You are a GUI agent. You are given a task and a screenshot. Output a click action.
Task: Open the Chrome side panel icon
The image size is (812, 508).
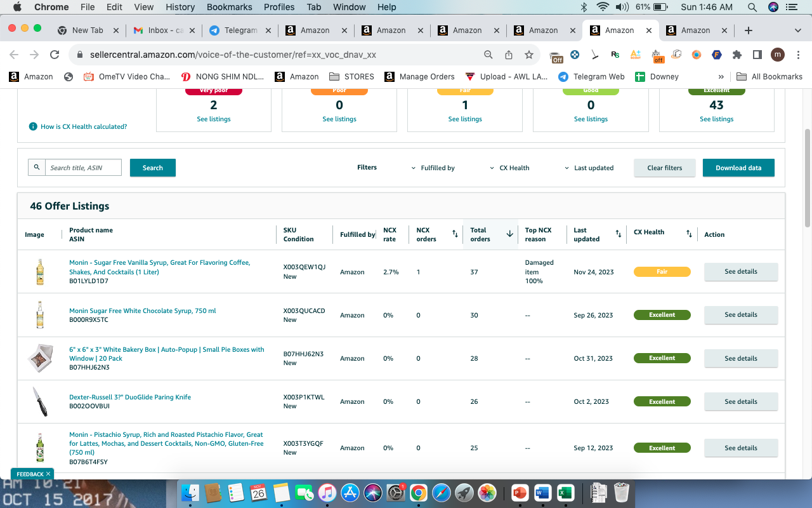point(757,55)
